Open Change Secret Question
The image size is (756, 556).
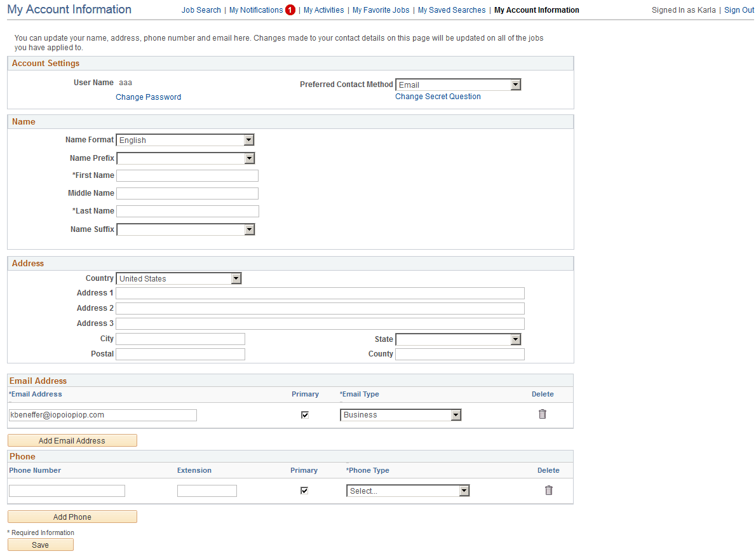pos(438,96)
